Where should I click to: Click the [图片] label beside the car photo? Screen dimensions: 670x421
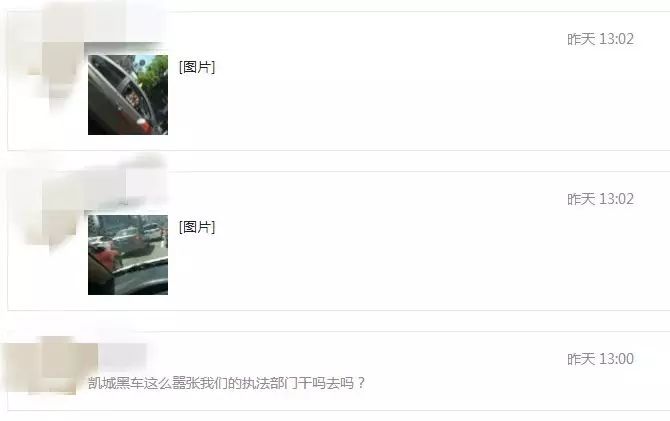pos(197,67)
